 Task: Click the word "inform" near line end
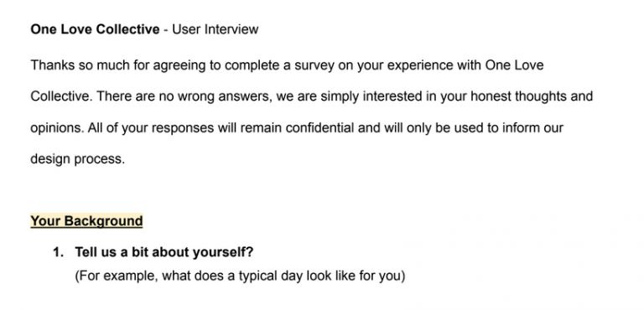pos(520,127)
